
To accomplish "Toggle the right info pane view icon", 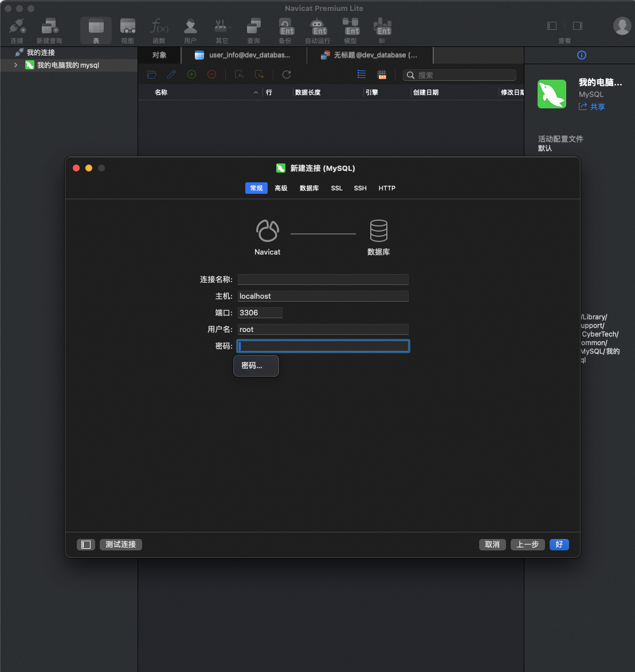I will (x=578, y=26).
